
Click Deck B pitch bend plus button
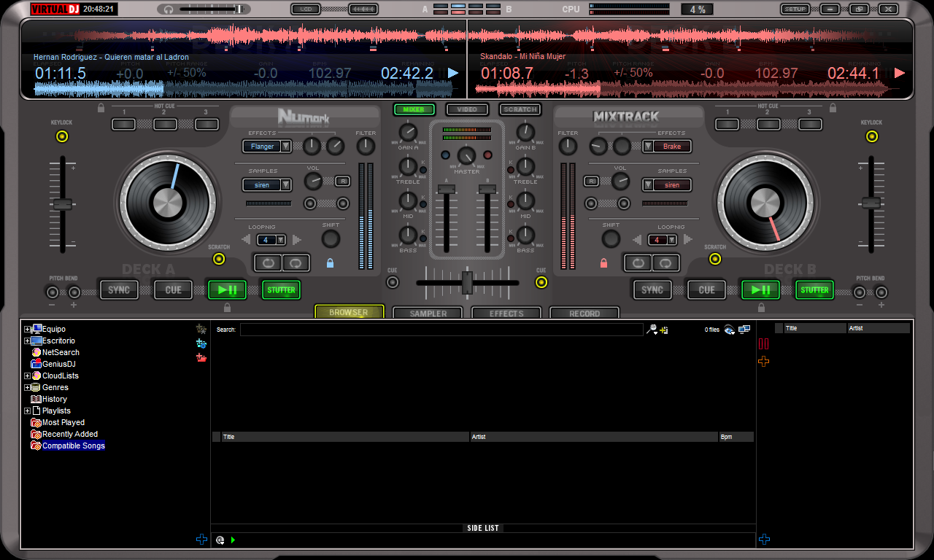coord(881,292)
